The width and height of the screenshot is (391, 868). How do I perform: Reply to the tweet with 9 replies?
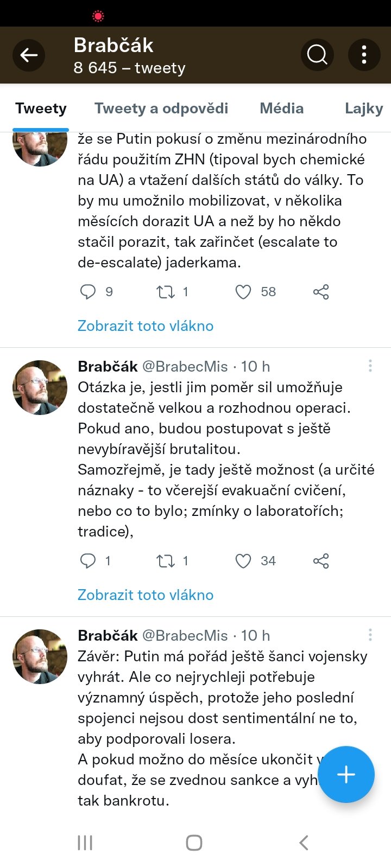(x=88, y=292)
